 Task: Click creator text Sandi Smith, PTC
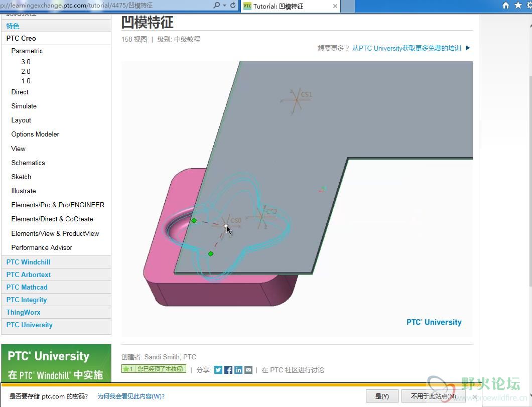(170, 357)
